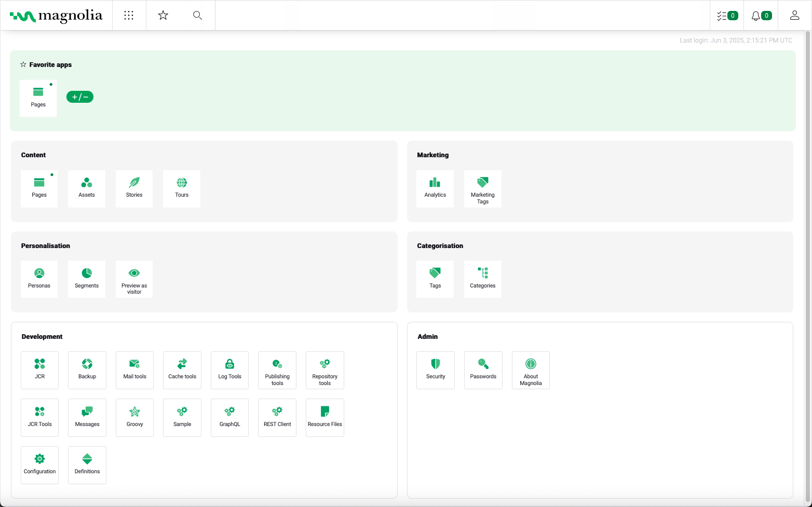
Task: Open the tasks list indicator
Action: click(727, 16)
